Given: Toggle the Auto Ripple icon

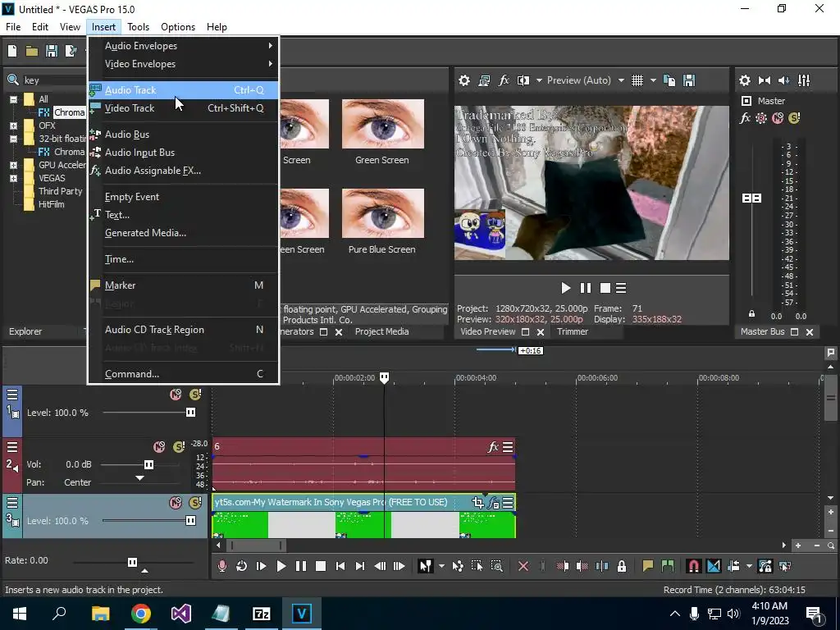Looking at the screenshot, I should point(733,566).
